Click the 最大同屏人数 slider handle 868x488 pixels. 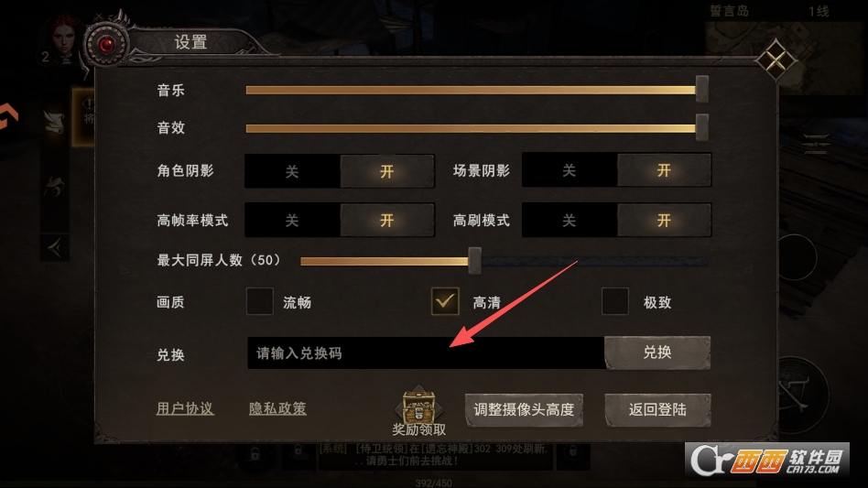474,261
